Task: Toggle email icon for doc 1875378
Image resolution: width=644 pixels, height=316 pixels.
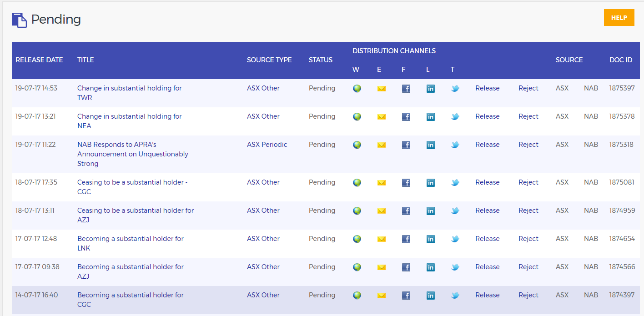Action: tap(382, 117)
